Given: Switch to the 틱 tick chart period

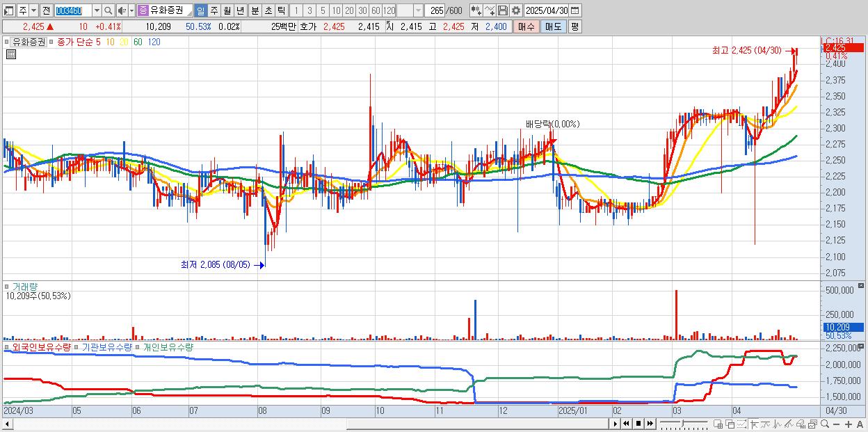Looking at the screenshot, I should [281, 10].
